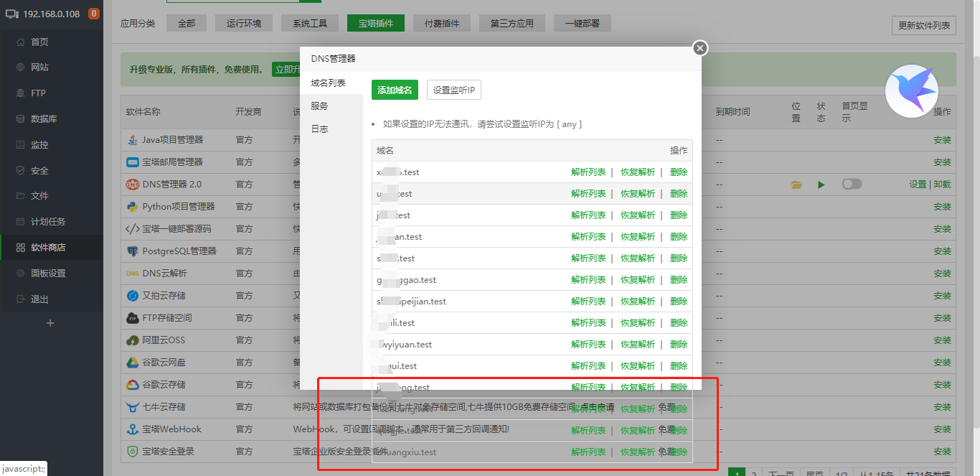The height and width of the screenshot is (476, 980).
Task: Click the FTP sidebar icon
Action: click(x=21, y=93)
